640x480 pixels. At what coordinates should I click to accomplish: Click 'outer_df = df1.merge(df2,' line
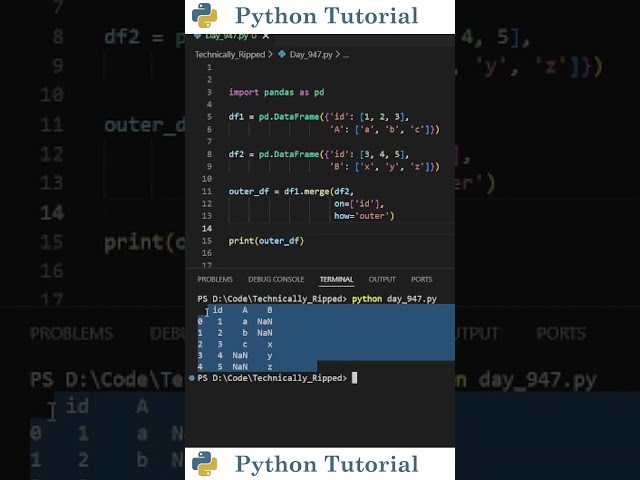(291, 191)
